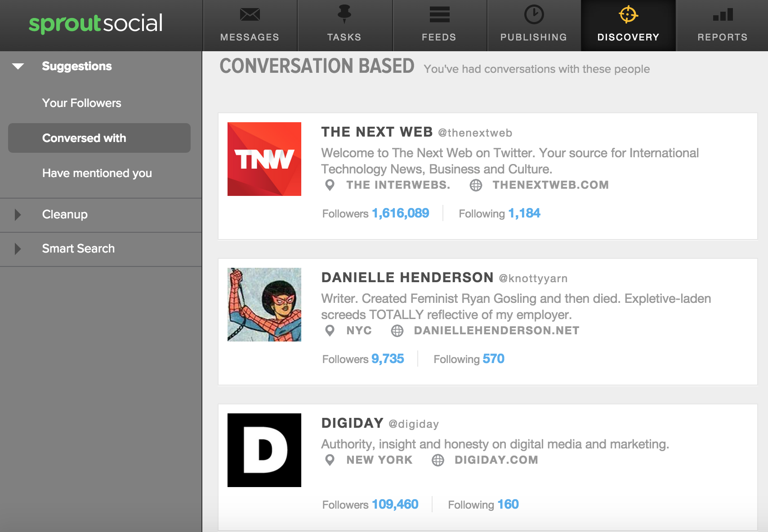This screenshot has height=532, width=768.
Task: Click the Smart Search label
Action: (x=78, y=248)
